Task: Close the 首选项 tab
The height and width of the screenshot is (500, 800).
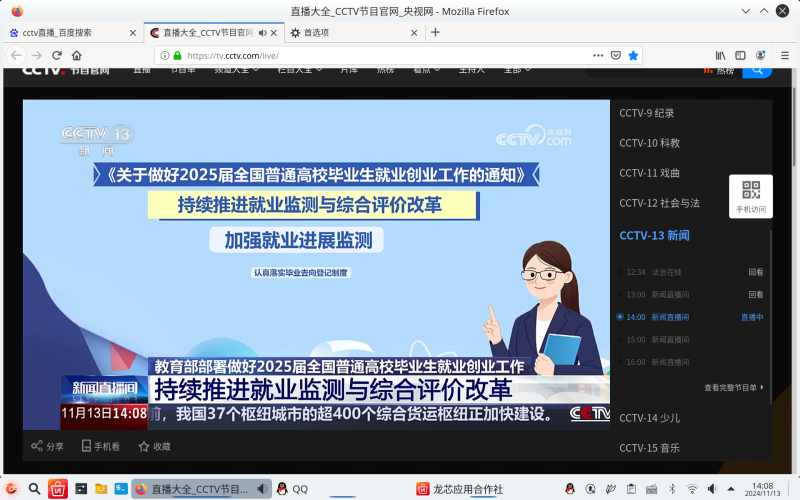Action: [x=414, y=33]
